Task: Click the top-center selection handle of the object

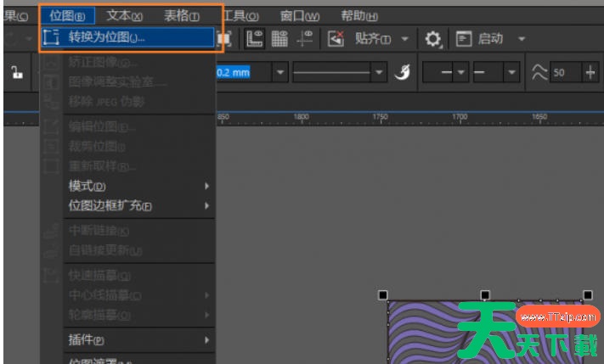Action: tap(485, 295)
